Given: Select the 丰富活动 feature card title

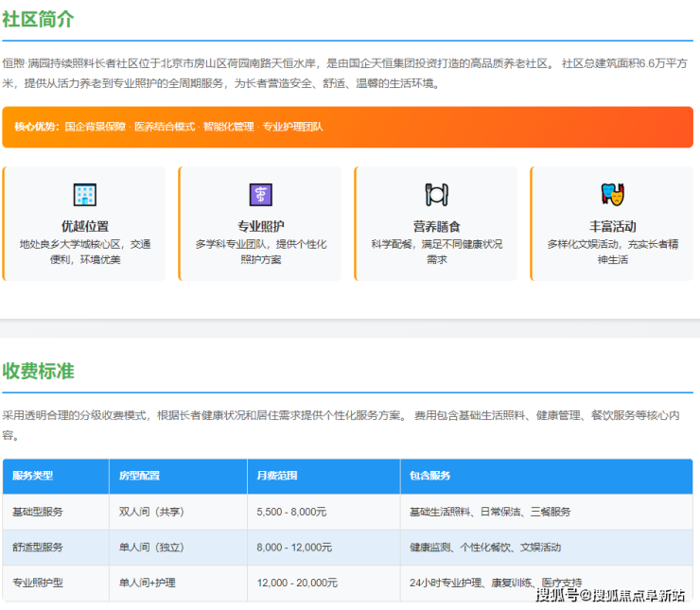Looking at the screenshot, I should click(612, 226).
